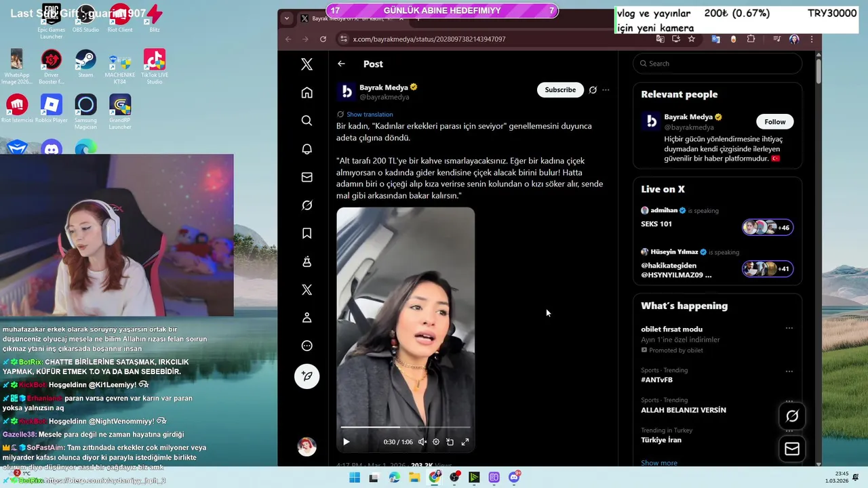Open File Explorer from taskbar

pos(414,478)
